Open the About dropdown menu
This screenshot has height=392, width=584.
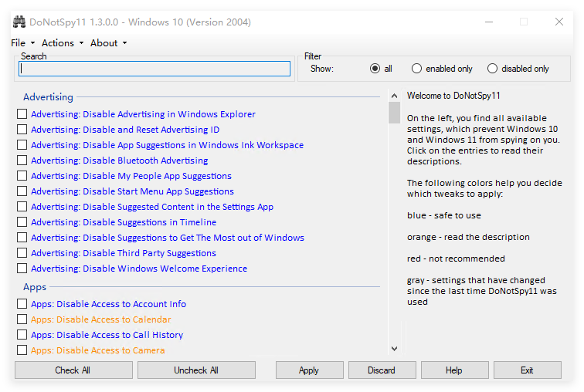[109, 43]
